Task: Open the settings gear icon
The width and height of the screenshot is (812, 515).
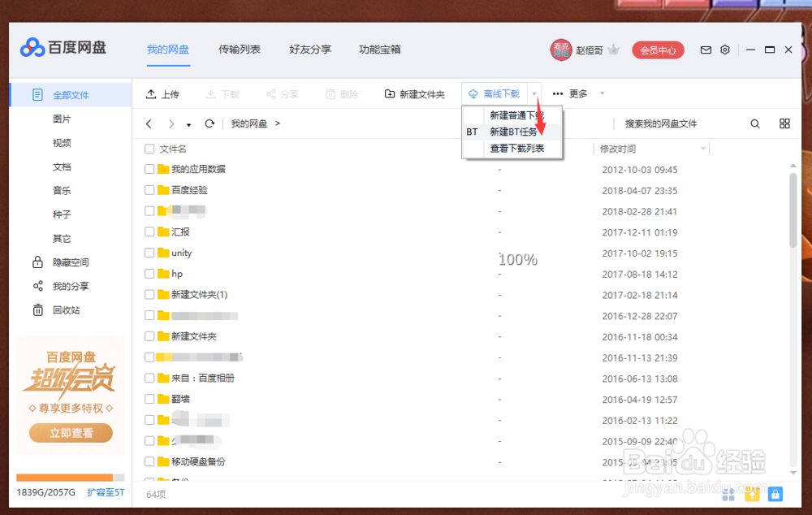Action: pos(725,50)
